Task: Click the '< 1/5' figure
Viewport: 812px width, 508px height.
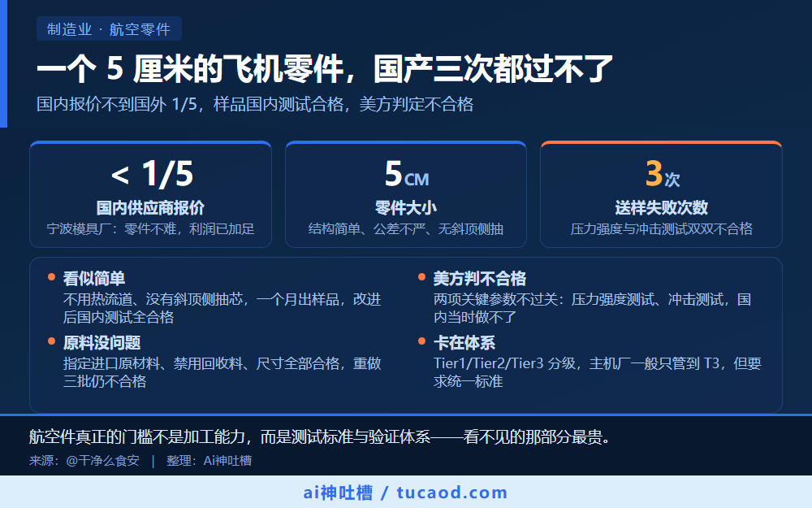Action: click(x=152, y=174)
